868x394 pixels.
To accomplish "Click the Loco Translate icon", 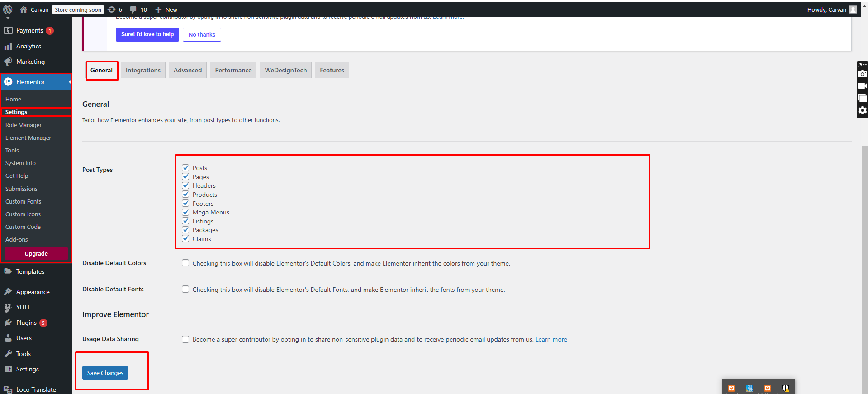I will [x=8, y=389].
